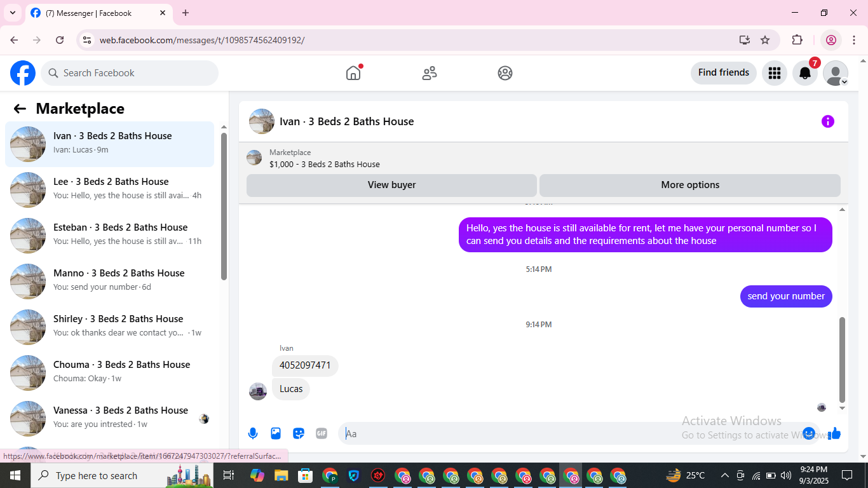Screen dimensions: 868x488
Task: Click the conversation list scrollbar
Action: (224, 207)
